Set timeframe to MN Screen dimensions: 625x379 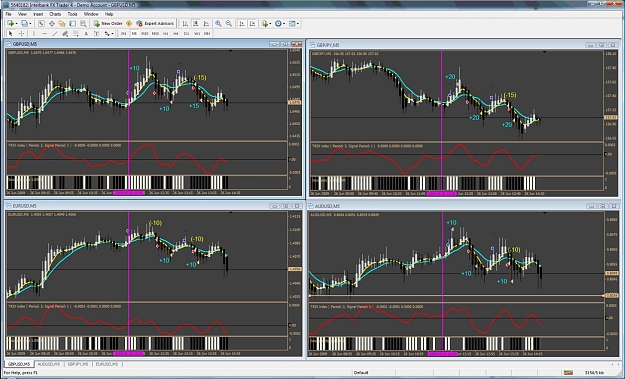point(207,33)
